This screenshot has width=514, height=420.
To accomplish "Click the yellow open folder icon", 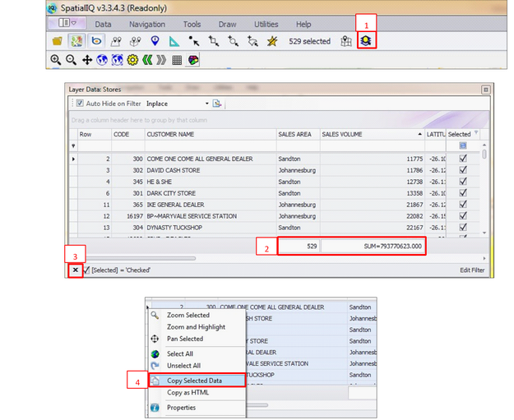I will click(x=57, y=41).
